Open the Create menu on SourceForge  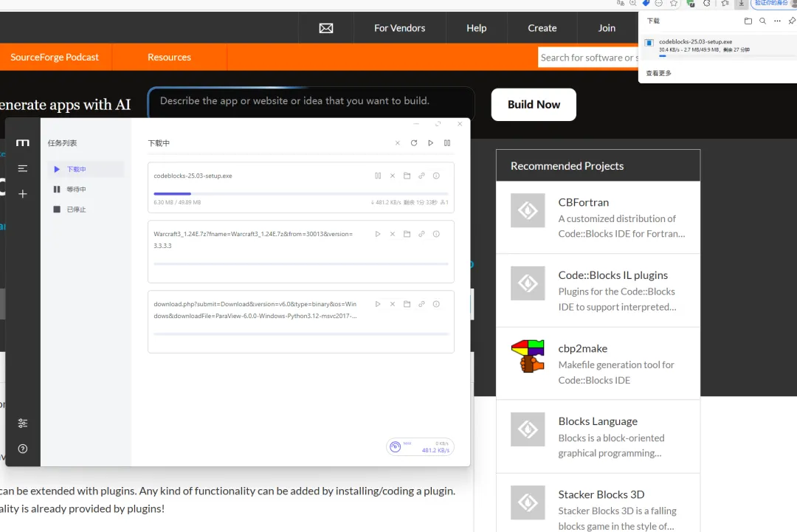coord(542,29)
